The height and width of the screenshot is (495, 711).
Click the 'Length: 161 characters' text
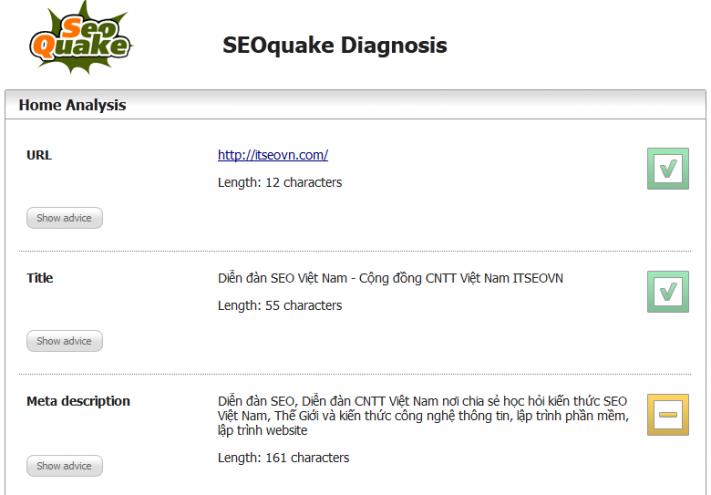pyautogui.click(x=283, y=458)
